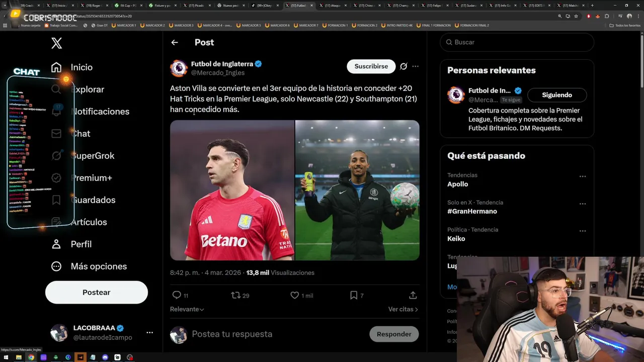This screenshot has width=644, height=362.
Task: Click the Buscar search field
Action: [x=517, y=42]
